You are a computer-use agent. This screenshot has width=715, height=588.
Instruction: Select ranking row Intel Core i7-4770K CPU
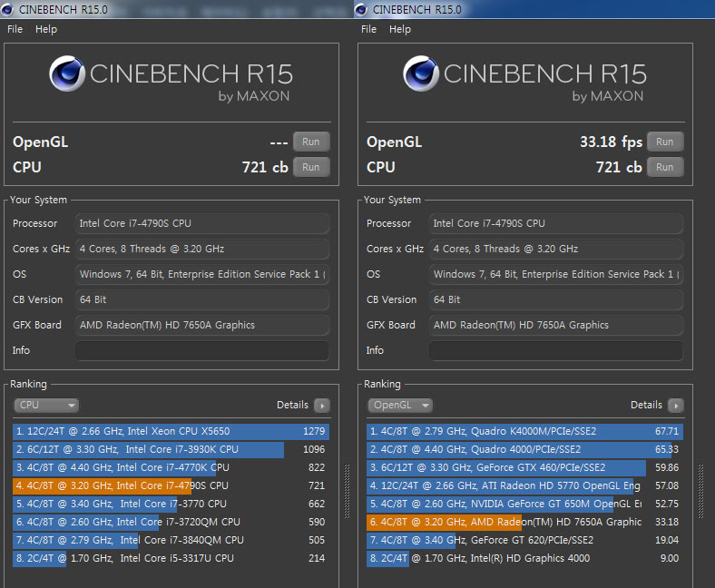pos(171,467)
